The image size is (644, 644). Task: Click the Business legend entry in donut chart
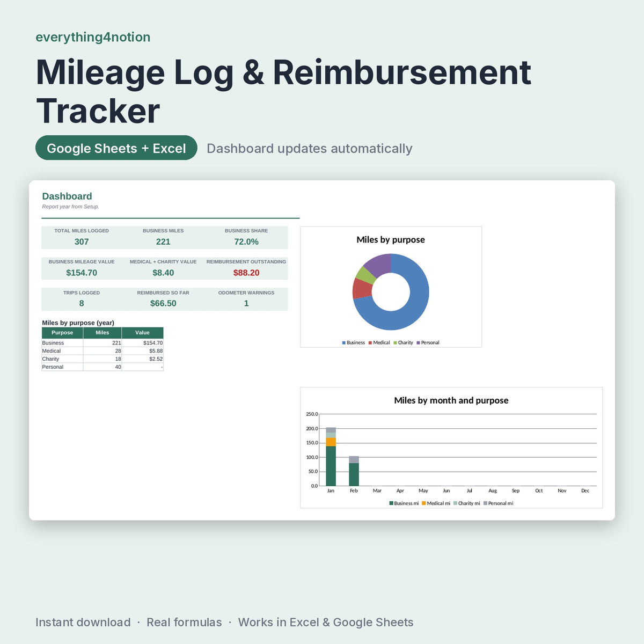coord(354,342)
